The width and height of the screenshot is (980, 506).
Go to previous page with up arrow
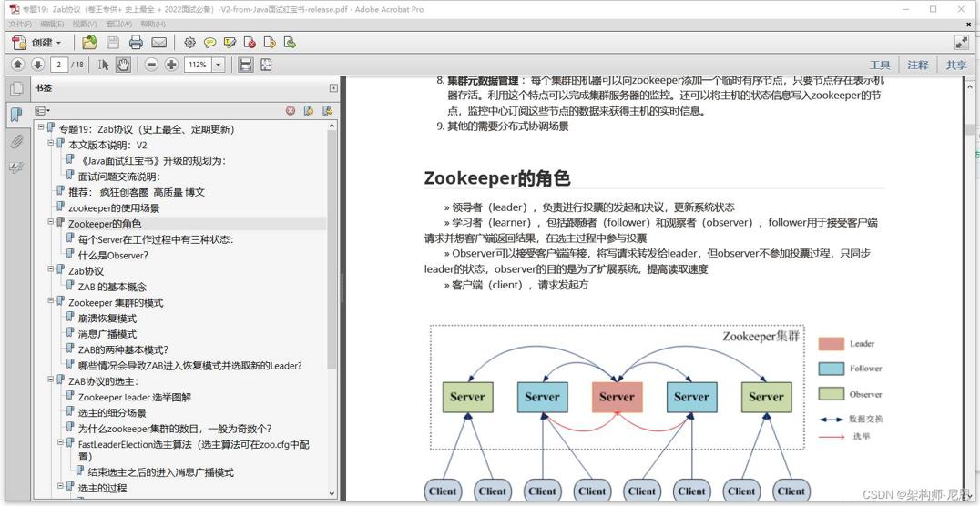coord(18,65)
